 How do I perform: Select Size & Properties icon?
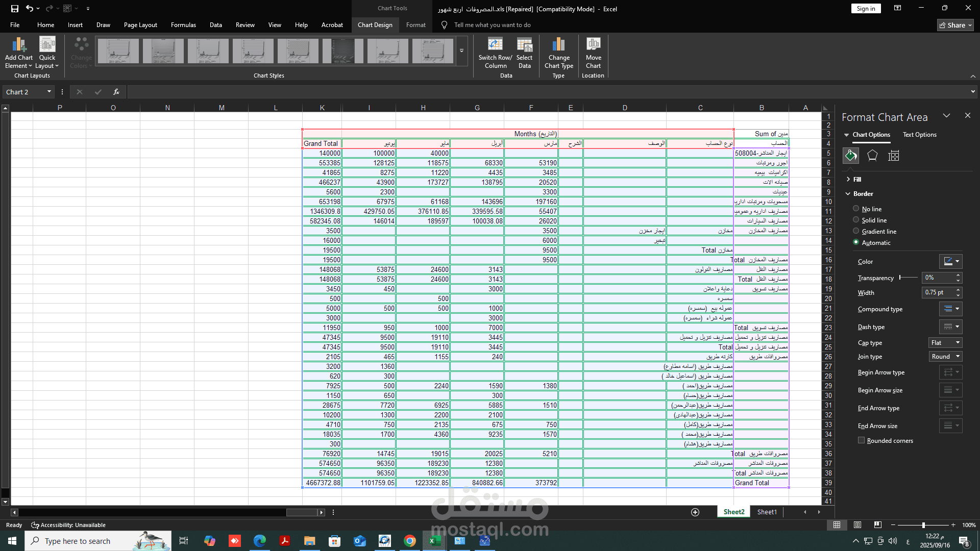[894, 156]
